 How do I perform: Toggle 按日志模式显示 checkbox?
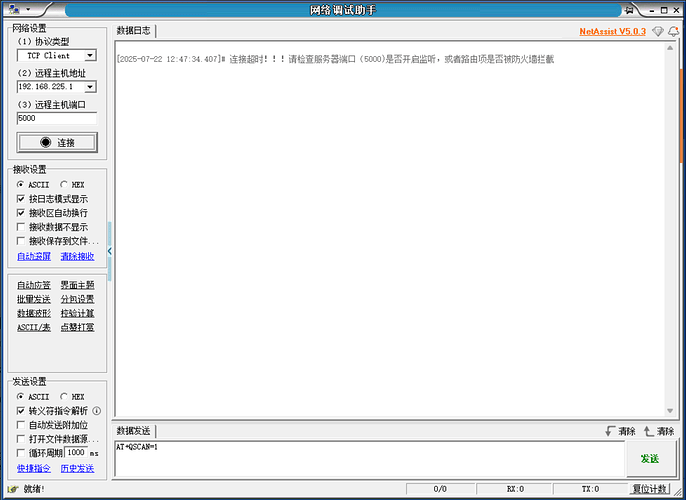[x=21, y=199]
